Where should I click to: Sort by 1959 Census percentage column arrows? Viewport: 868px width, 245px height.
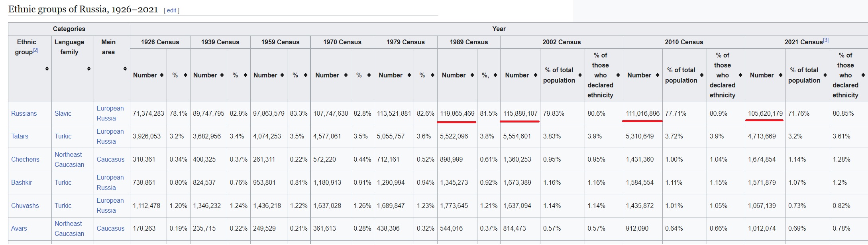click(305, 75)
